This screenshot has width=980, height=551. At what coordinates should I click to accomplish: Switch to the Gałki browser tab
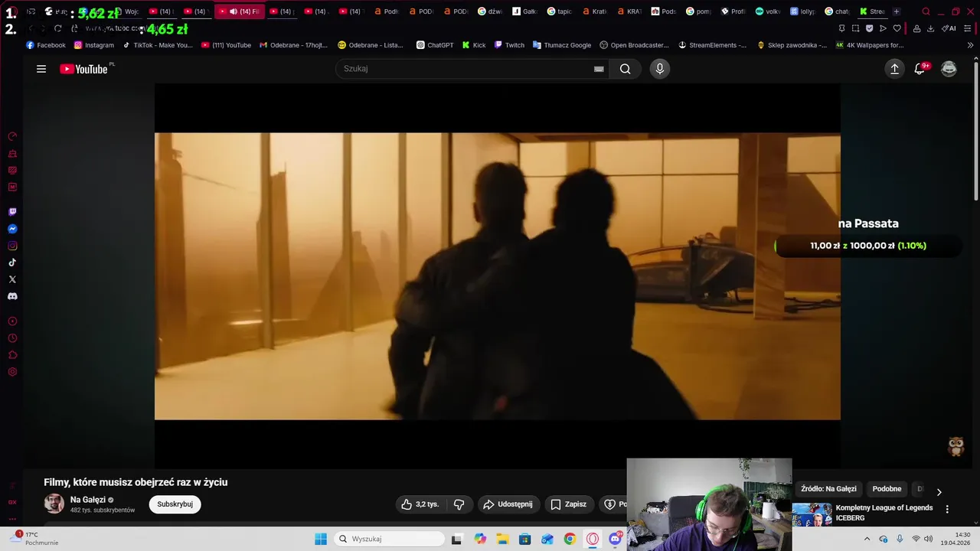click(x=525, y=11)
